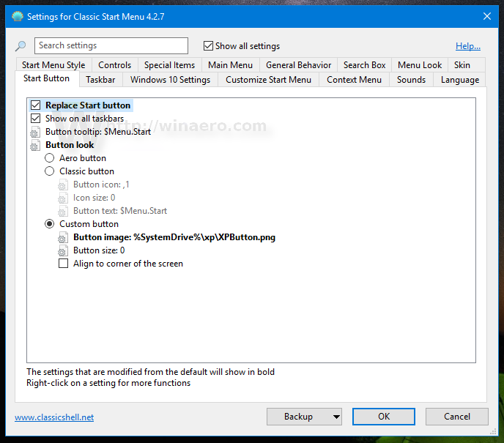The width and height of the screenshot is (504, 443).
Task: Click the Button tooltip setting icon
Action: point(35,132)
